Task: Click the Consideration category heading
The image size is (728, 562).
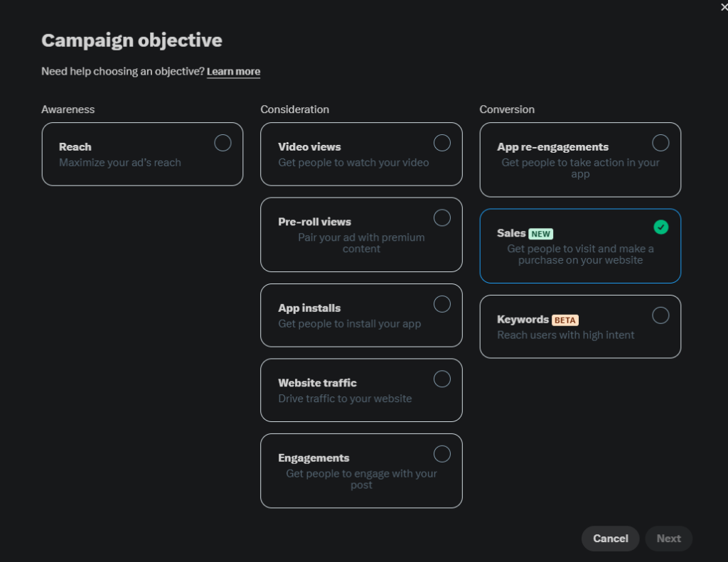Action: 294,109
